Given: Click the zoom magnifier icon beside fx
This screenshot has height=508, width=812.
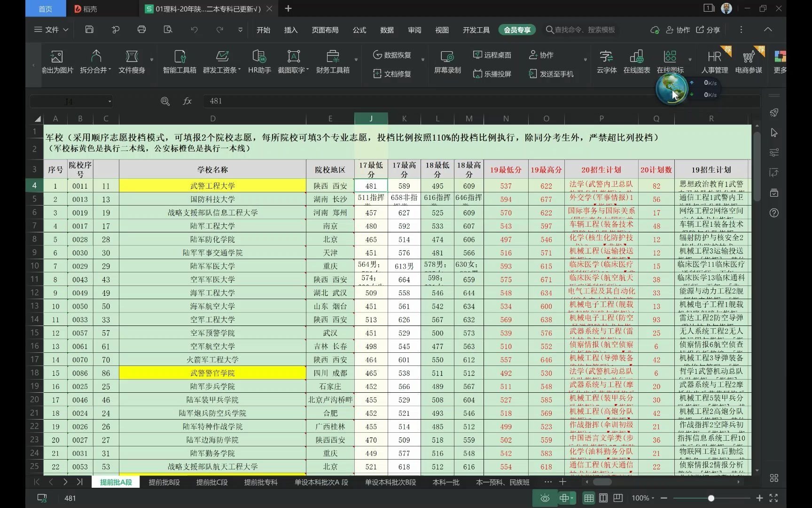Looking at the screenshot, I should pyautogui.click(x=165, y=101).
